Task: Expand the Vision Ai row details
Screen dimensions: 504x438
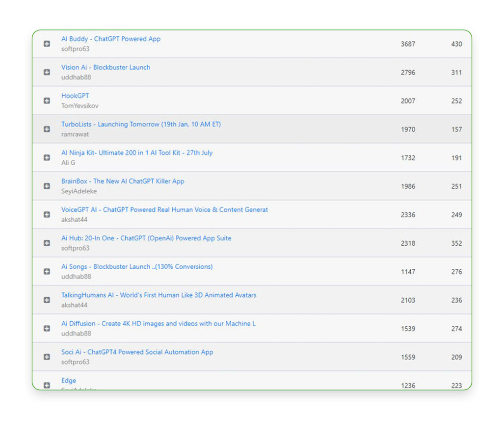Action: [47, 72]
